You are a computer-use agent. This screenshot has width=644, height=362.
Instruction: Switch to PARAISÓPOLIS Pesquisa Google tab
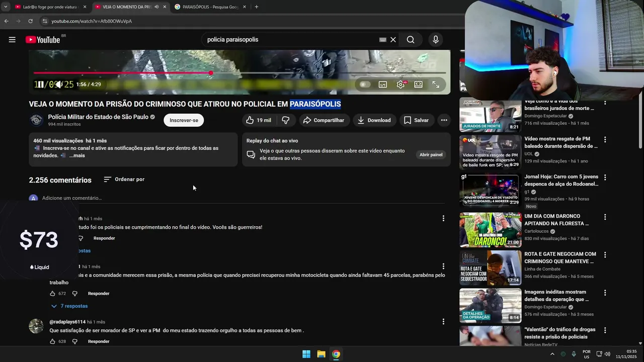click(210, 7)
